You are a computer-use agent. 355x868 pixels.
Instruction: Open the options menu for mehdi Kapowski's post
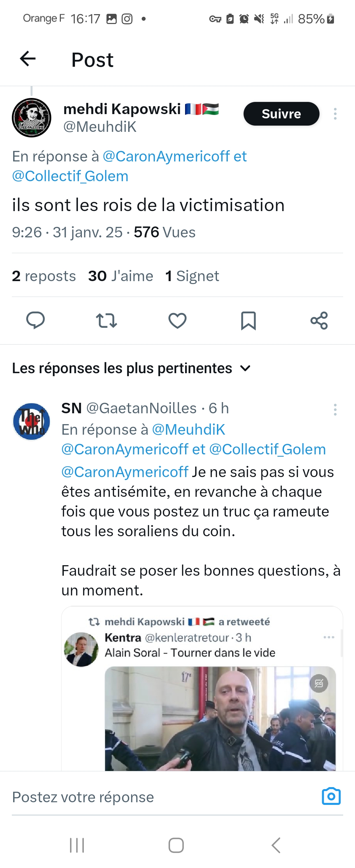[x=335, y=114]
